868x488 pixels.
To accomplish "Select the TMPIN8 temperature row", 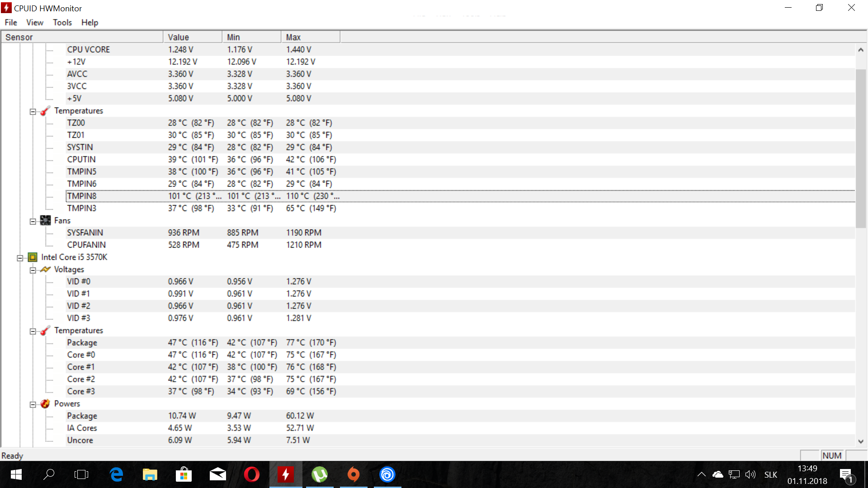I will pyautogui.click(x=82, y=196).
